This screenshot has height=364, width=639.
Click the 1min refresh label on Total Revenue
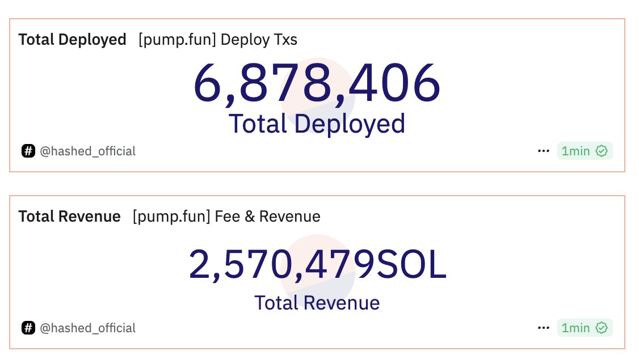pos(575,328)
